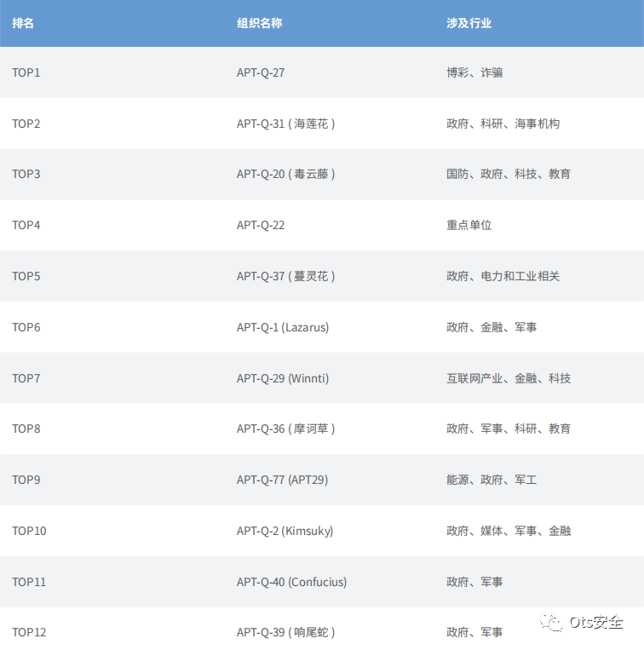This screenshot has width=644, height=650.
Task: Select the TOP5 rank cell
Action: coord(26,276)
